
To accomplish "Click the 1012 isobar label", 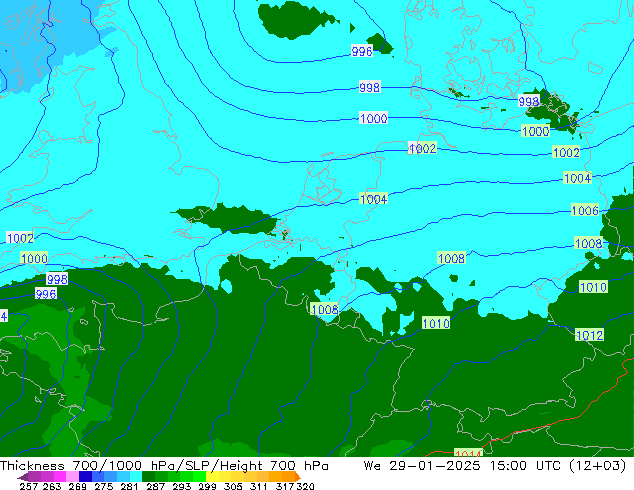I will click(x=589, y=335).
